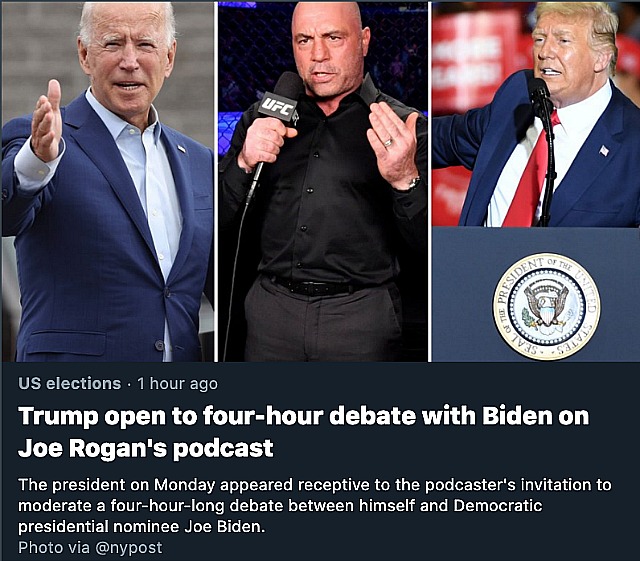Select the US elections category label
The height and width of the screenshot is (561, 640).
[x=69, y=384]
